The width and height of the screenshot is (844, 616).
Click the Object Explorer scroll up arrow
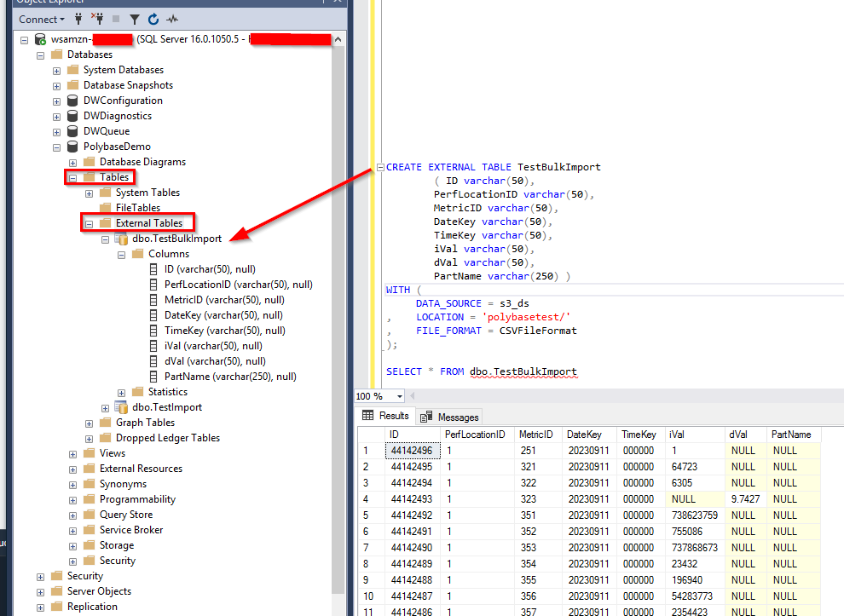[x=338, y=39]
